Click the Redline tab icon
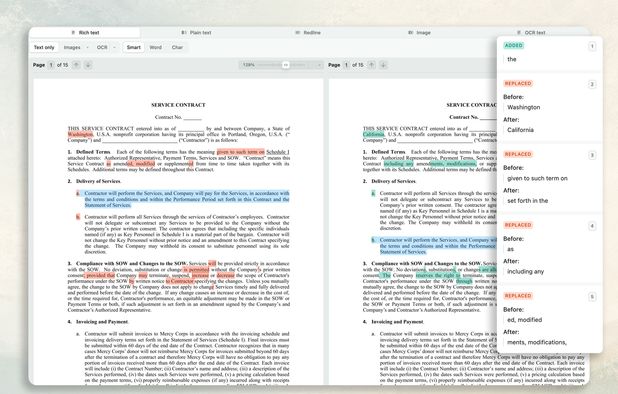This screenshot has height=394, width=618. (298, 33)
